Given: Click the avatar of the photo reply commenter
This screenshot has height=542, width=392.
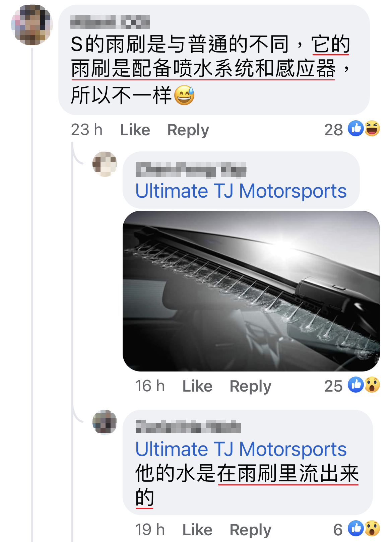Looking at the screenshot, I should (105, 164).
